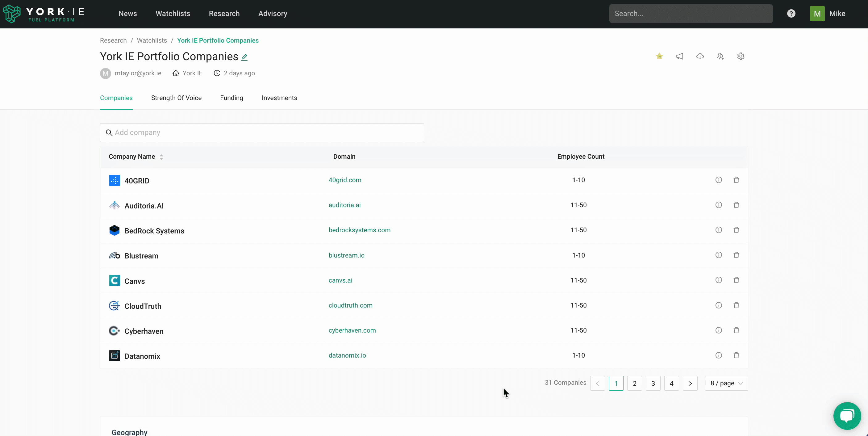Click the Research breadcrumb link
The image size is (868, 436).
(x=113, y=40)
